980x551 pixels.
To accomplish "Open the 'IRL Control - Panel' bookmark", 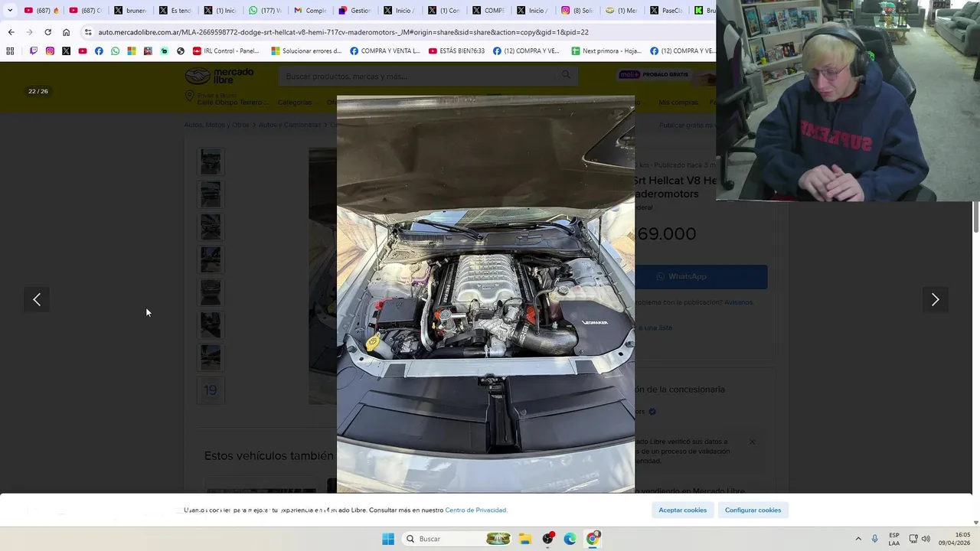I will [226, 51].
